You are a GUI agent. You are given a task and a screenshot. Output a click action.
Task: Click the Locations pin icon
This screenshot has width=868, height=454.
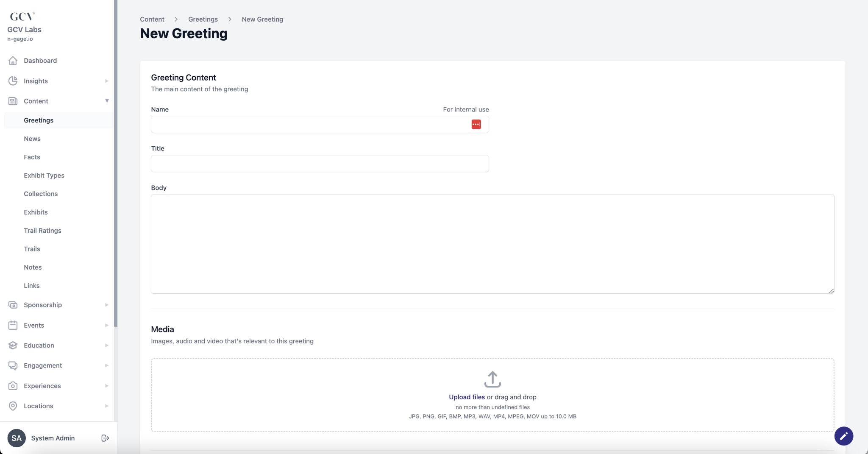13,406
